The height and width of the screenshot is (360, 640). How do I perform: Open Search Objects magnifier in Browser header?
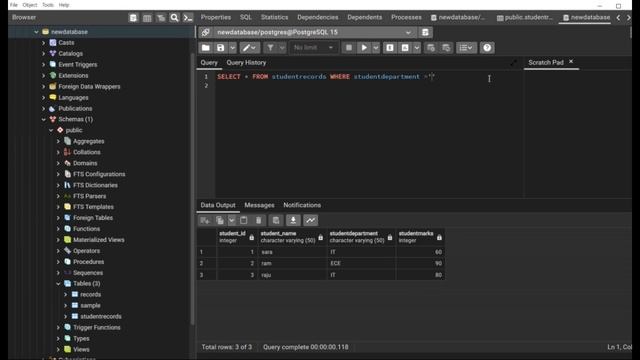point(174,18)
